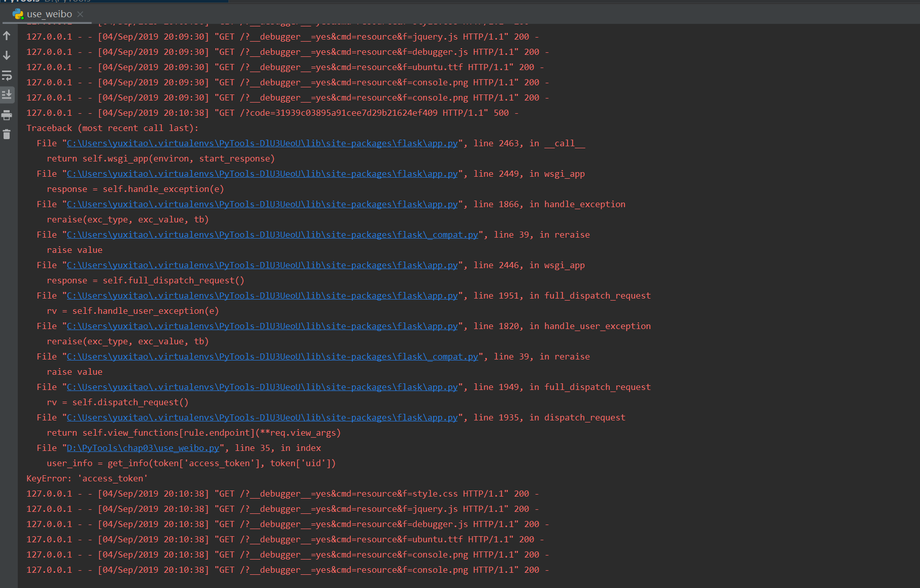Click the KeyError: 'access_token' line

click(x=87, y=478)
